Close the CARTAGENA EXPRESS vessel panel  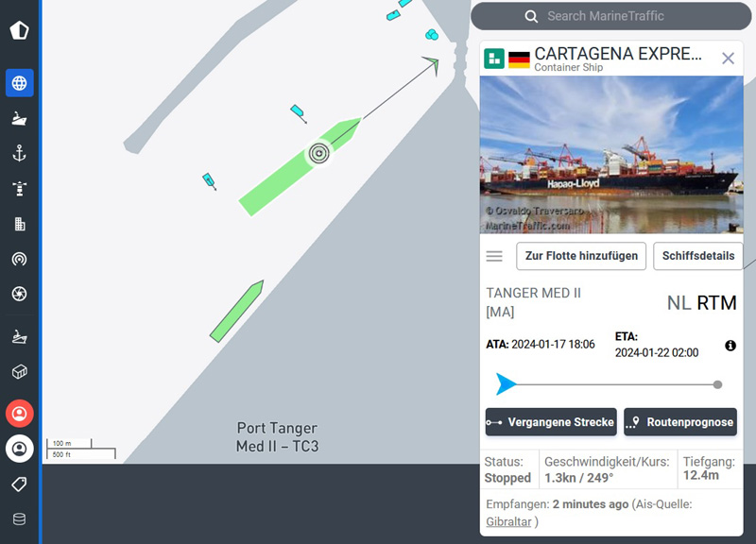[x=728, y=59]
